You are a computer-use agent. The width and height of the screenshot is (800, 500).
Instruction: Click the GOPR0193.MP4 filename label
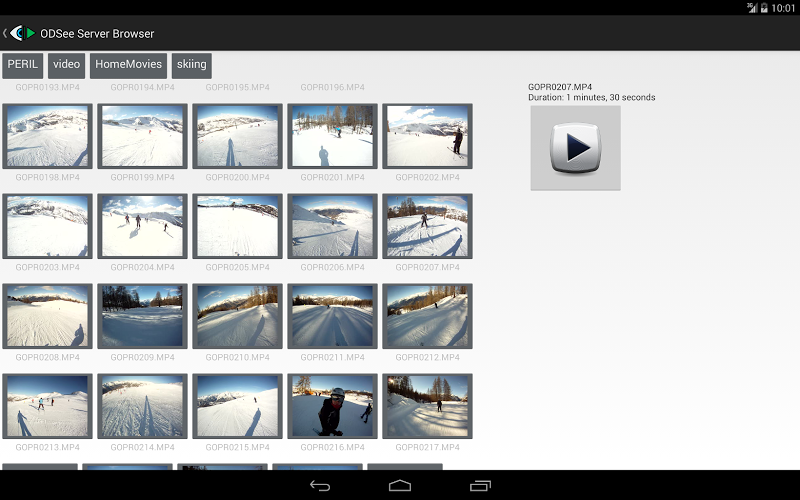(47, 87)
